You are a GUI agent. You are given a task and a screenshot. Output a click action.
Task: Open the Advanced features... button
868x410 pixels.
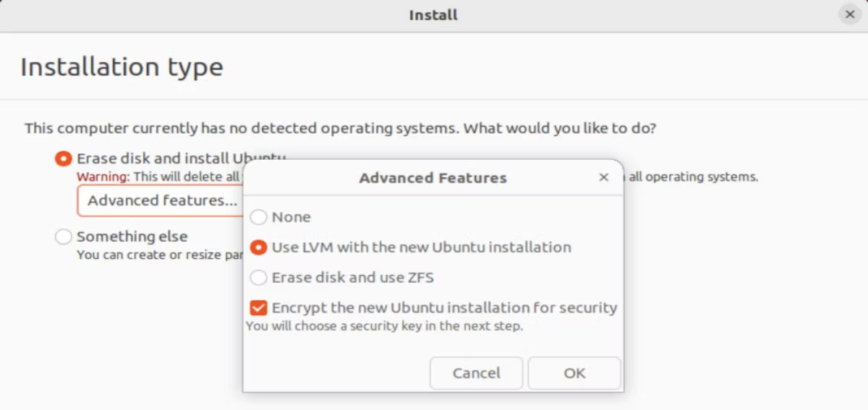click(161, 200)
